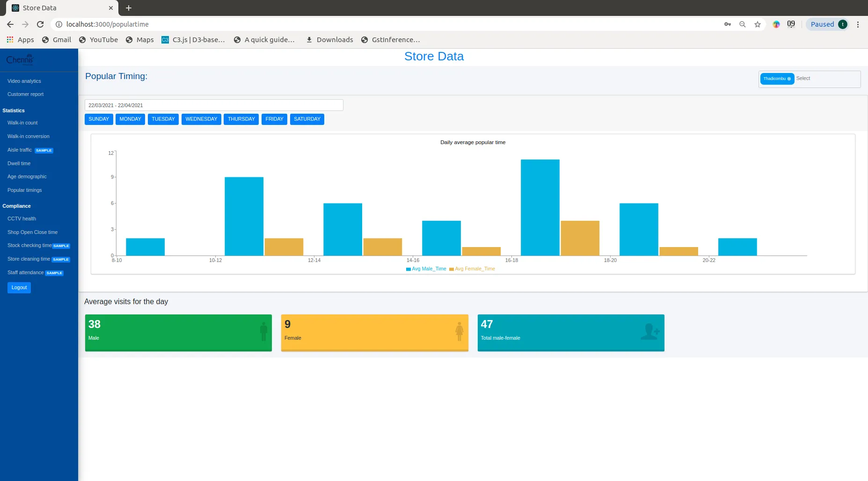Screen dimensions: 868x481
Task: Select the SATURDAY day button
Action: 307,119
